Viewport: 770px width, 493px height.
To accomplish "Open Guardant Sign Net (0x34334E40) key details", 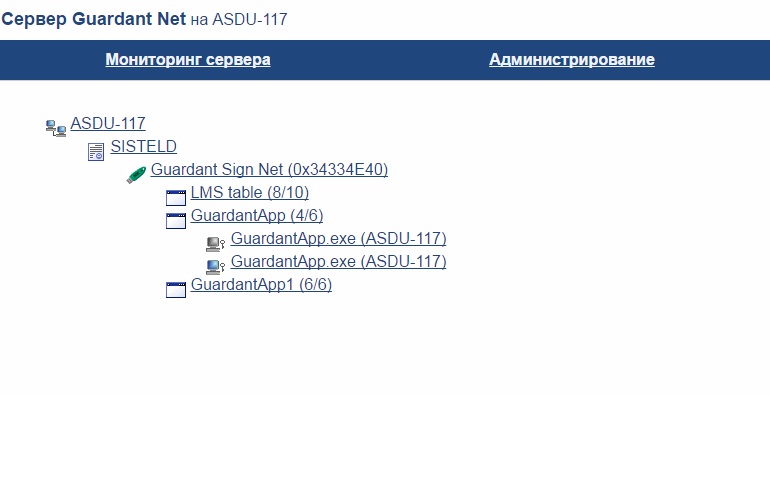I will (x=269, y=170).
